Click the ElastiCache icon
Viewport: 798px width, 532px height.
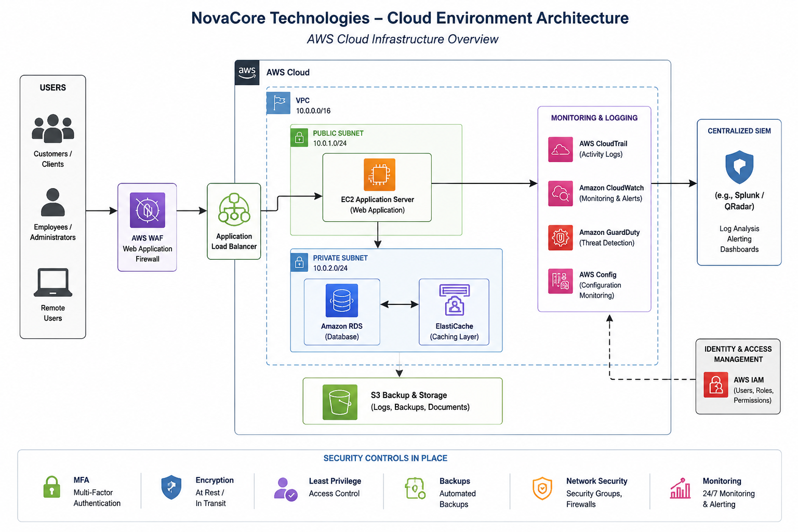[455, 300]
